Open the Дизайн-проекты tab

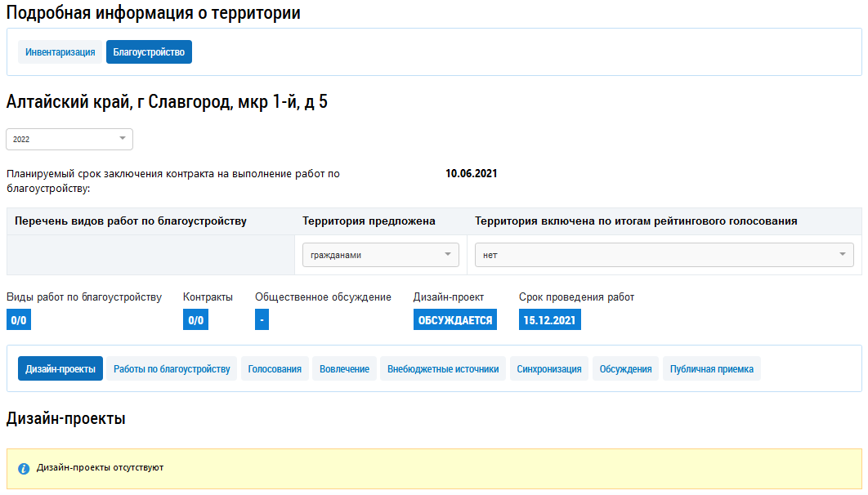pyautogui.click(x=60, y=369)
